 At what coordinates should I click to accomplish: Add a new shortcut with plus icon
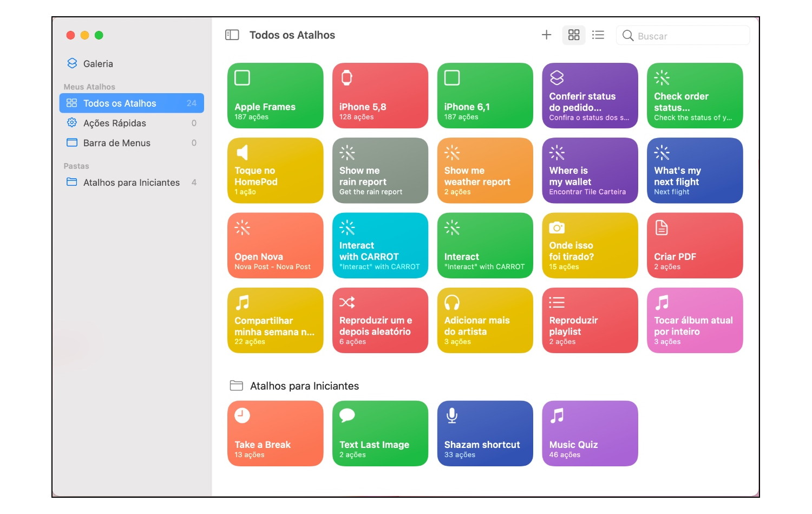point(546,35)
